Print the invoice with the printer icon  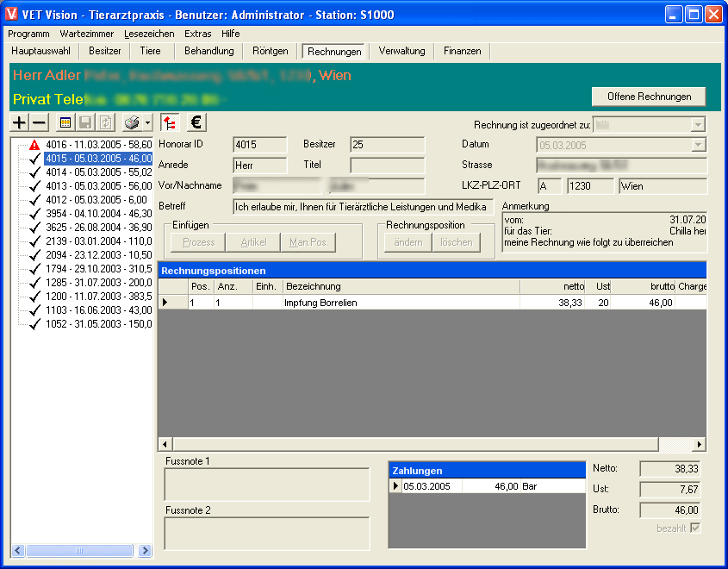132,122
